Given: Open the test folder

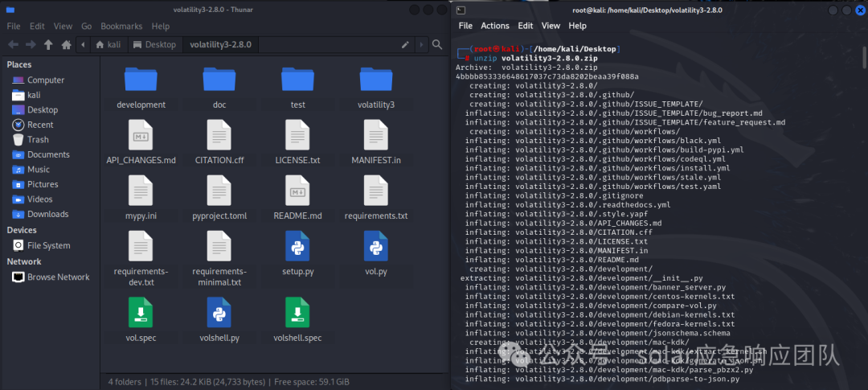Looking at the screenshot, I should [298, 88].
